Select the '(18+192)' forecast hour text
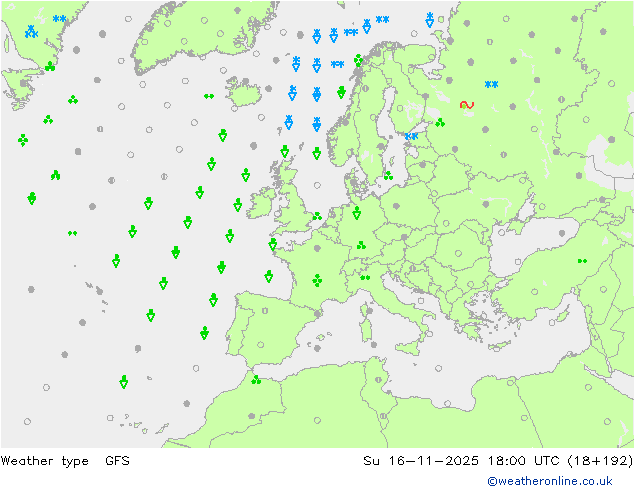Image resolution: width=634 pixels, height=490 pixels. click(600, 460)
